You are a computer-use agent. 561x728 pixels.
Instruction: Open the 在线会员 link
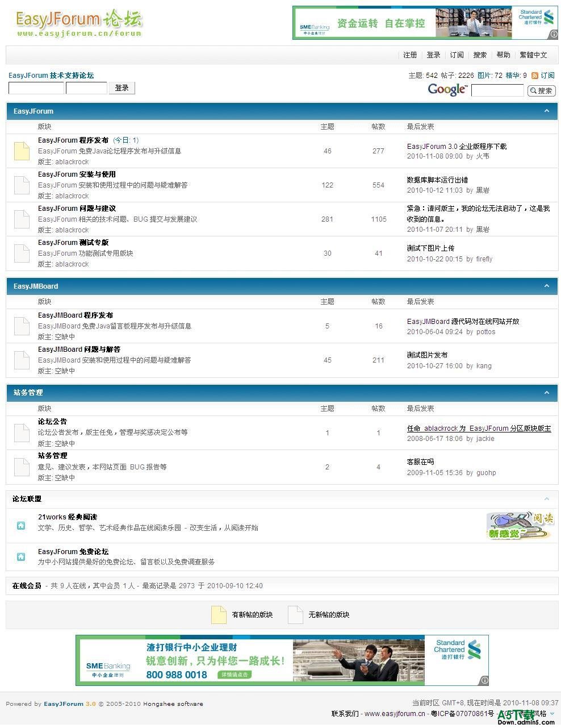point(27,586)
